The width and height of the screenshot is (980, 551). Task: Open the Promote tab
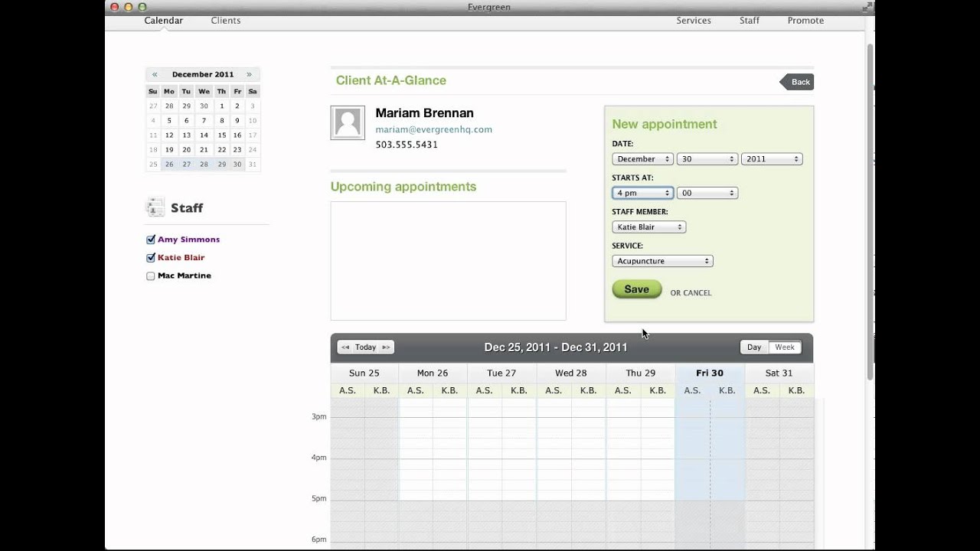click(805, 21)
